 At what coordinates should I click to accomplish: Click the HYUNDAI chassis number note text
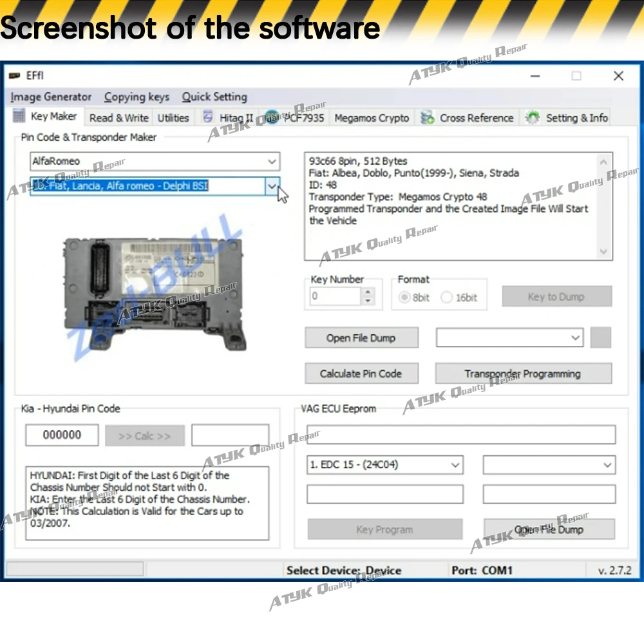click(x=130, y=481)
